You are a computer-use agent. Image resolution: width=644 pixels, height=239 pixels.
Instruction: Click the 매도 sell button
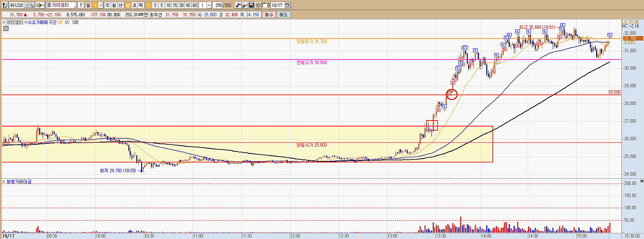tap(283, 14)
